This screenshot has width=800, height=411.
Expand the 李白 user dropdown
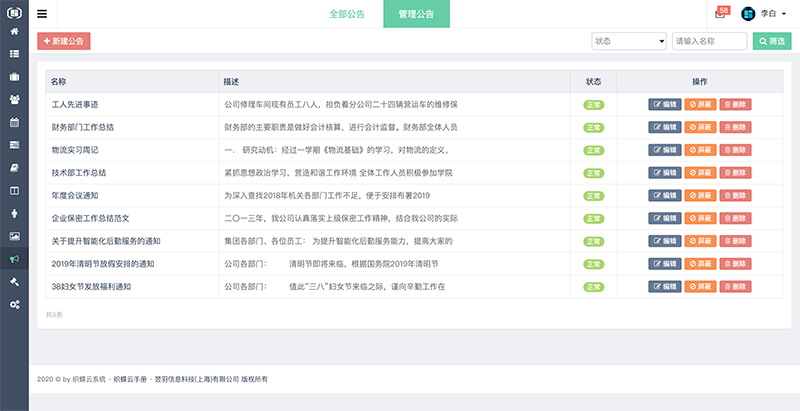pos(773,14)
